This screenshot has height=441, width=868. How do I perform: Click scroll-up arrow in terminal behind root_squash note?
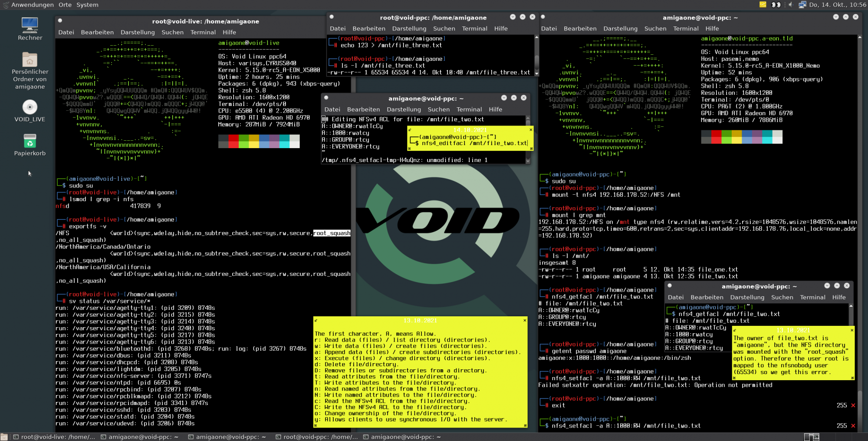click(x=851, y=306)
